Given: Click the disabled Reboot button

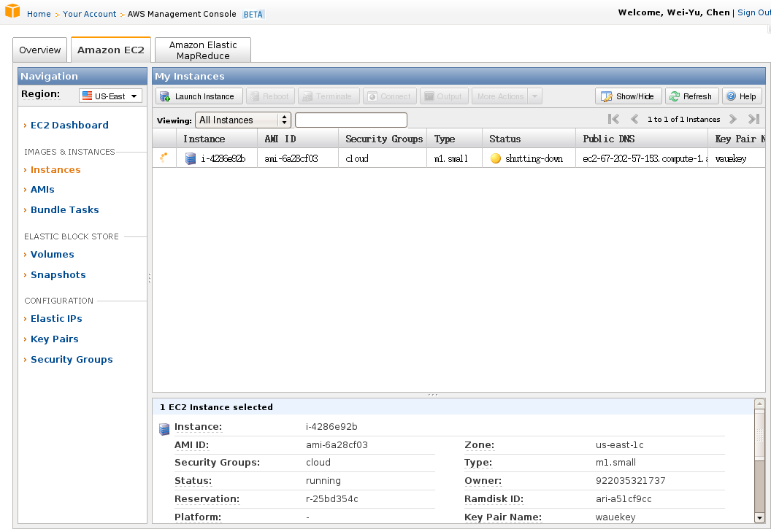Looking at the screenshot, I should pyautogui.click(x=270, y=96).
